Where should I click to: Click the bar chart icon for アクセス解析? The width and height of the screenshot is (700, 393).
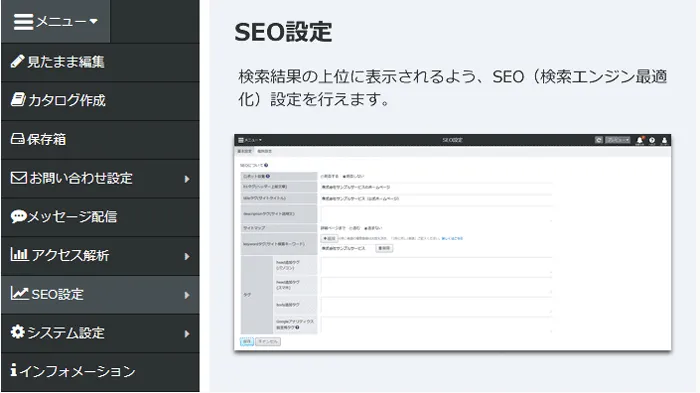[19, 255]
